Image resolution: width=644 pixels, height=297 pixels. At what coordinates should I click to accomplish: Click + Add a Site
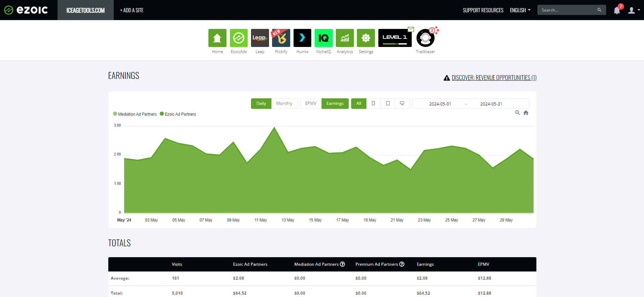[132, 10]
